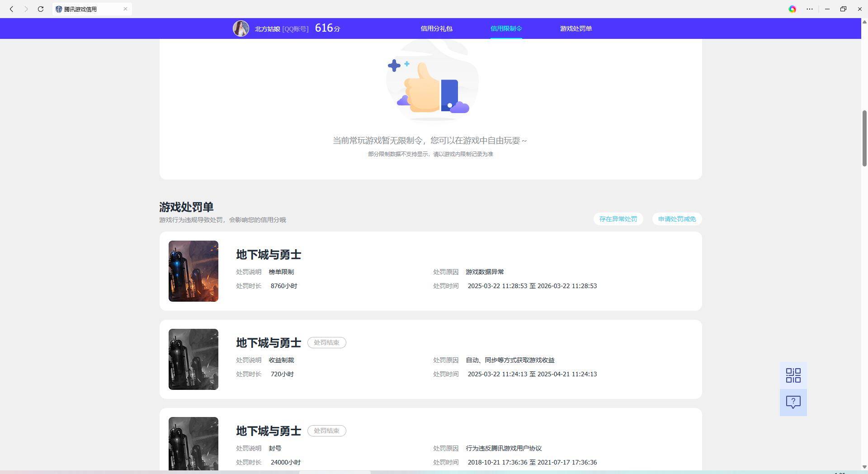
Task: Click the browser back arrow
Action: 11,9
